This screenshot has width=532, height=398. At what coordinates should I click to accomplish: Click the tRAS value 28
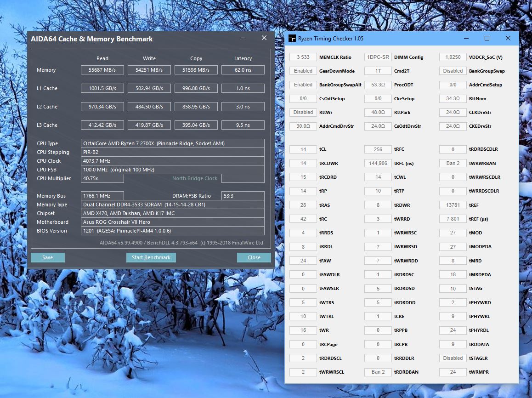[x=303, y=205]
